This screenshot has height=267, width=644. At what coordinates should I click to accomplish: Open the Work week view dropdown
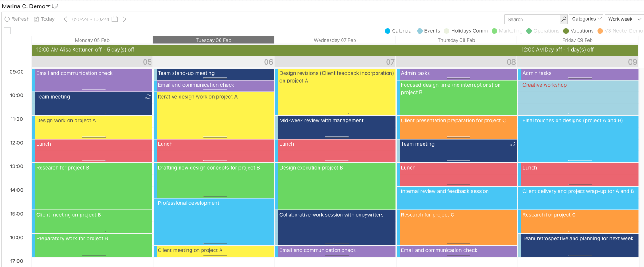(x=623, y=19)
